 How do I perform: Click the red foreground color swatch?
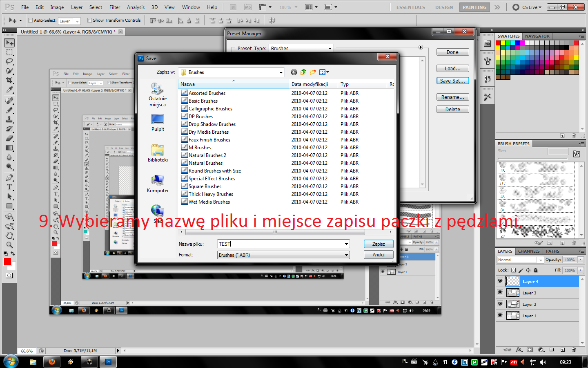(7, 262)
